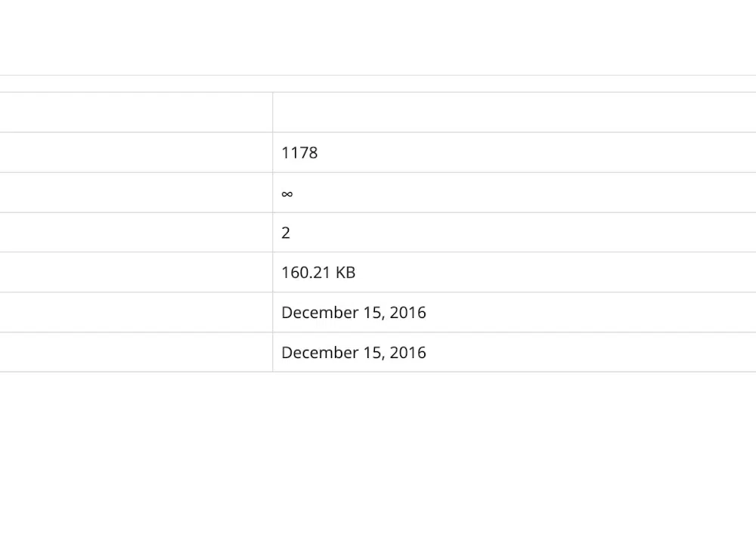This screenshot has width=756, height=550.
Task: Select the blank label cell beside the infinity symbol
Action: coord(136,193)
